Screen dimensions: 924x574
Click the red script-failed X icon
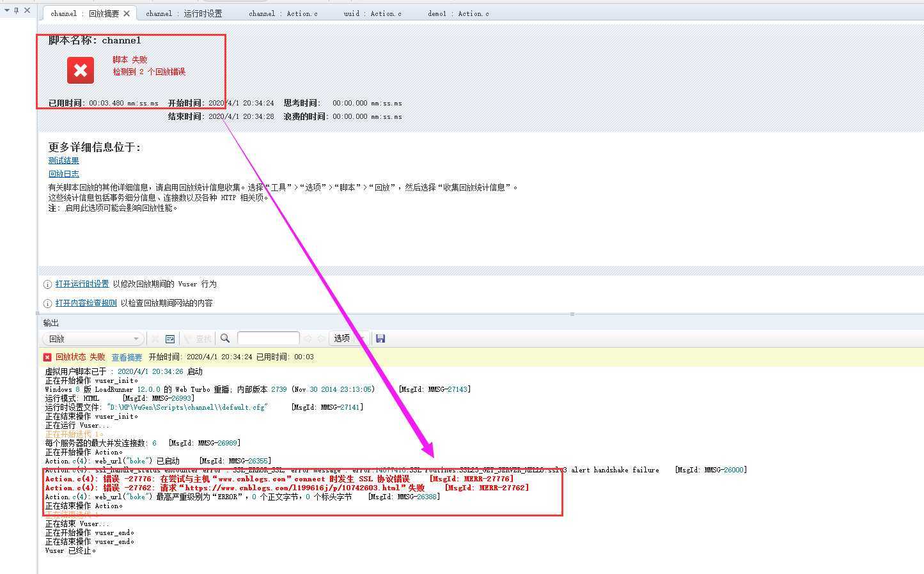tap(81, 70)
